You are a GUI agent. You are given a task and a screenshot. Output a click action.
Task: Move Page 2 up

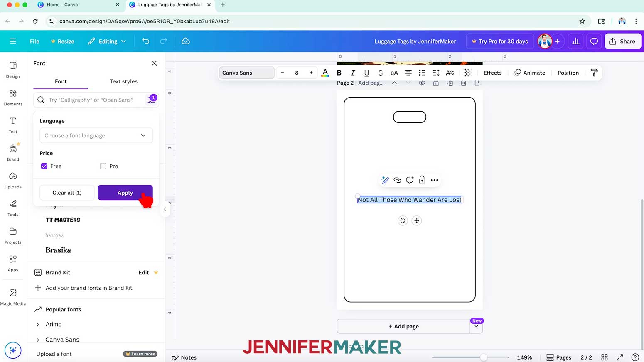(x=394, y=83)
